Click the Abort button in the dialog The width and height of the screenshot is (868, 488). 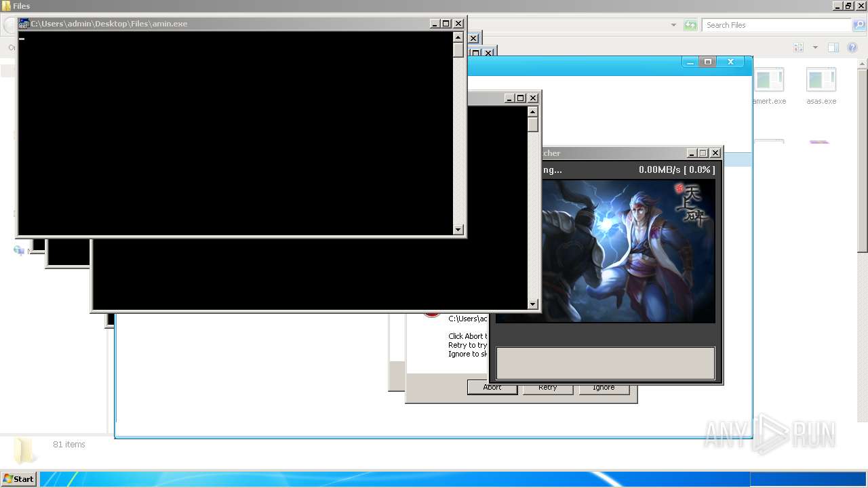tap(492, 388)
